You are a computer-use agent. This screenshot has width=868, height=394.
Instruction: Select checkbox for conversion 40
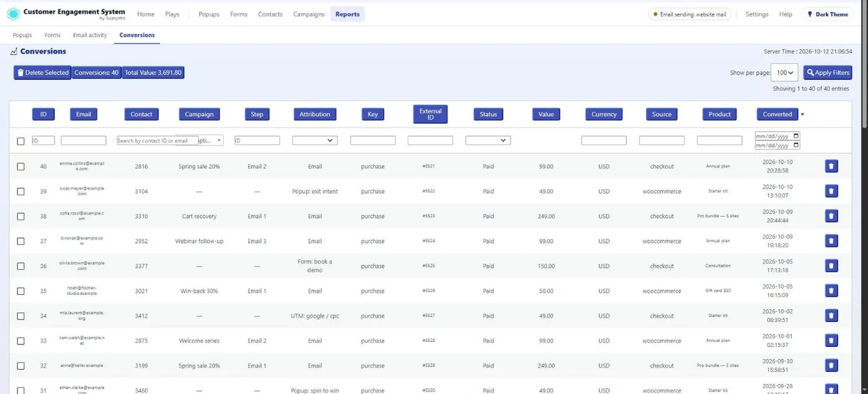(20, 166)
